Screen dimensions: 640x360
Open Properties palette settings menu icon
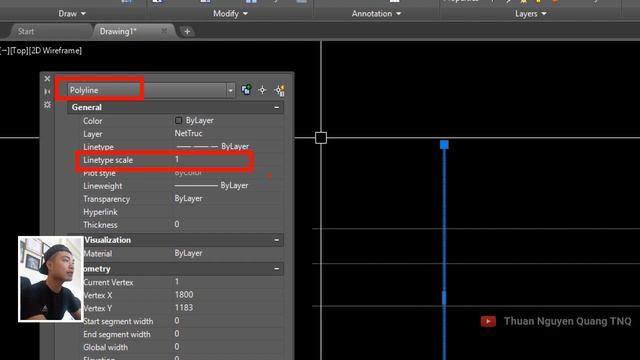(47, 105)
